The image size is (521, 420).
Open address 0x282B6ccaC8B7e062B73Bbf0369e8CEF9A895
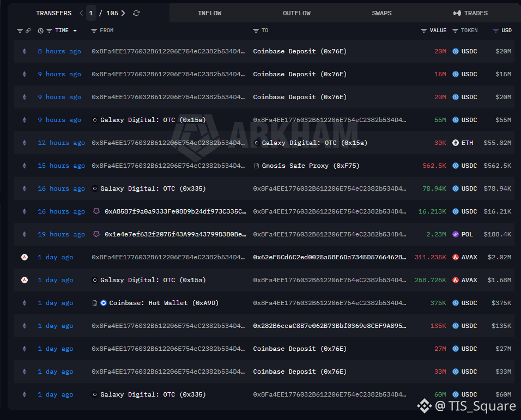click(330, 326)
